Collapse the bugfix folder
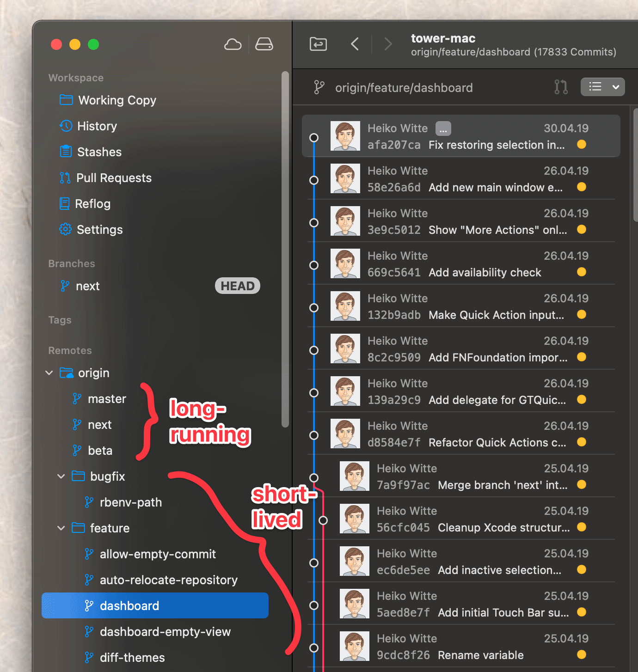The height and width of the screenshot is (672, 638). coord(61,476)
